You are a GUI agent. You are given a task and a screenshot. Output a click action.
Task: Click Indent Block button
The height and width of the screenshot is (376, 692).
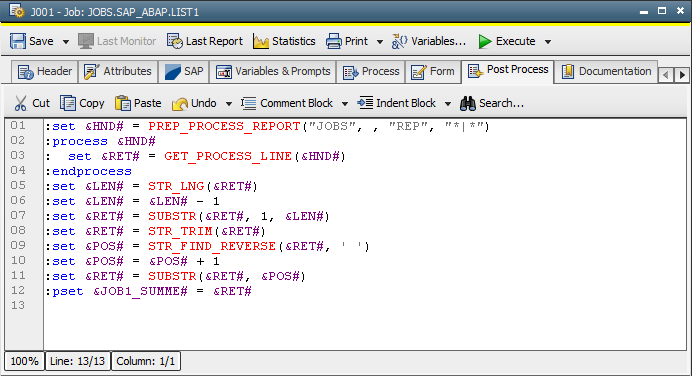(397, 103)
